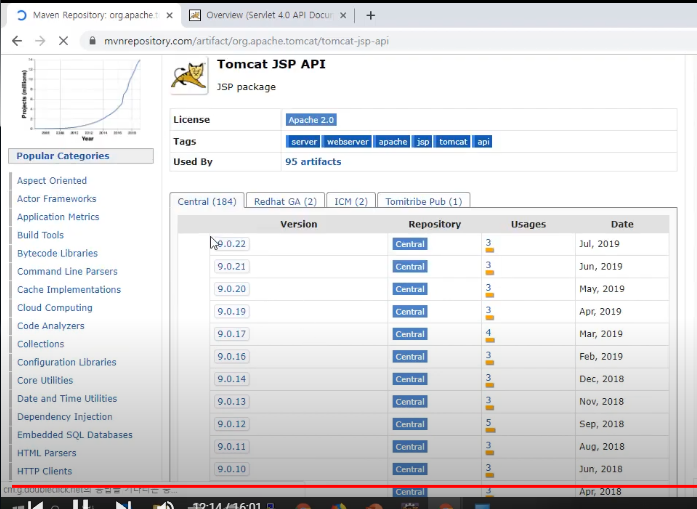The image size is (697, 509).
Task: Open Code Analyzers category
Action: tap(51, 326)
